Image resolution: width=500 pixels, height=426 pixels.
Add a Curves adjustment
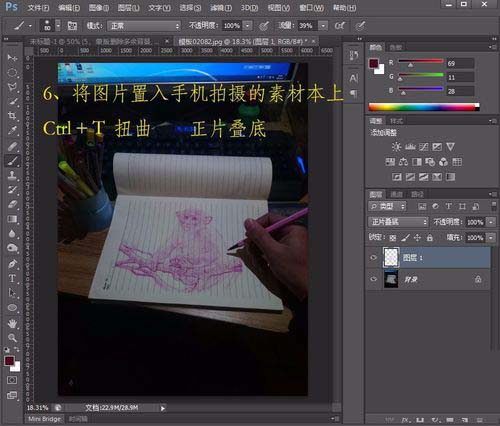(424, 147)
